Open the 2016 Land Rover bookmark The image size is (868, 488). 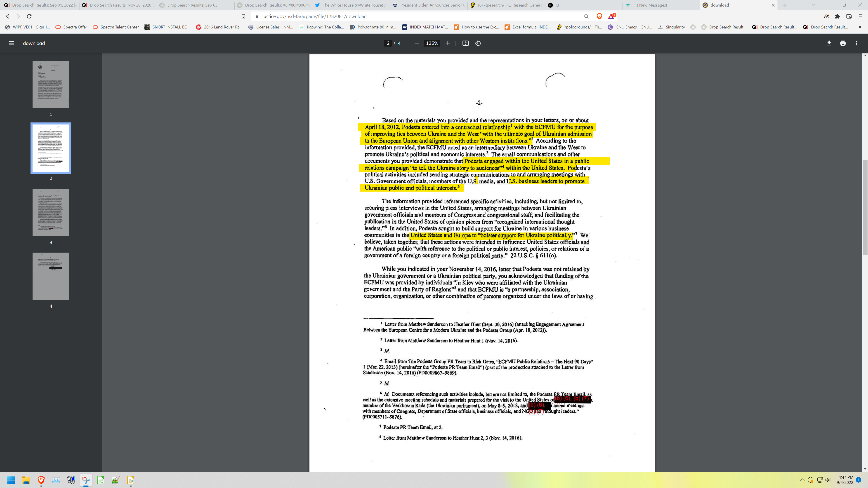219,27
